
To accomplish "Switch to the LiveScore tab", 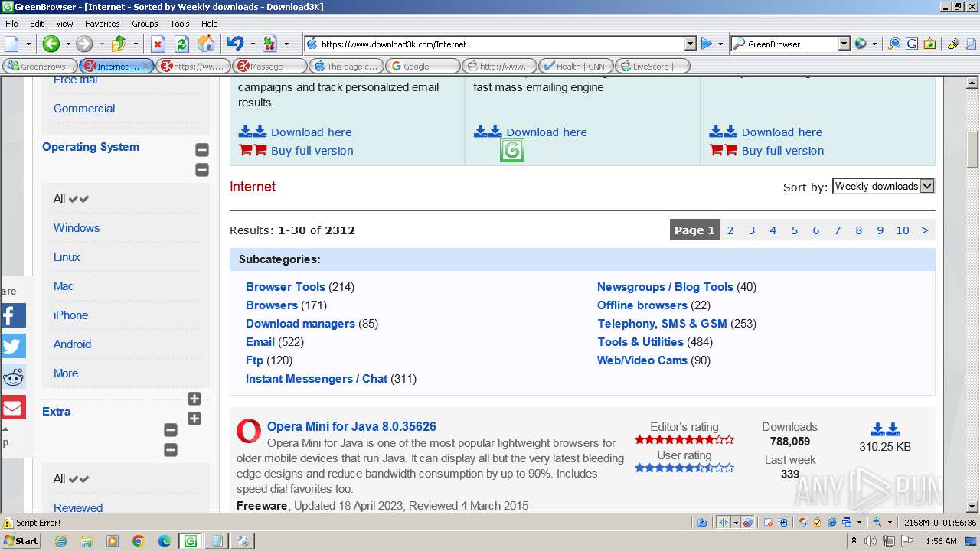I will click(x=652, y=66).
